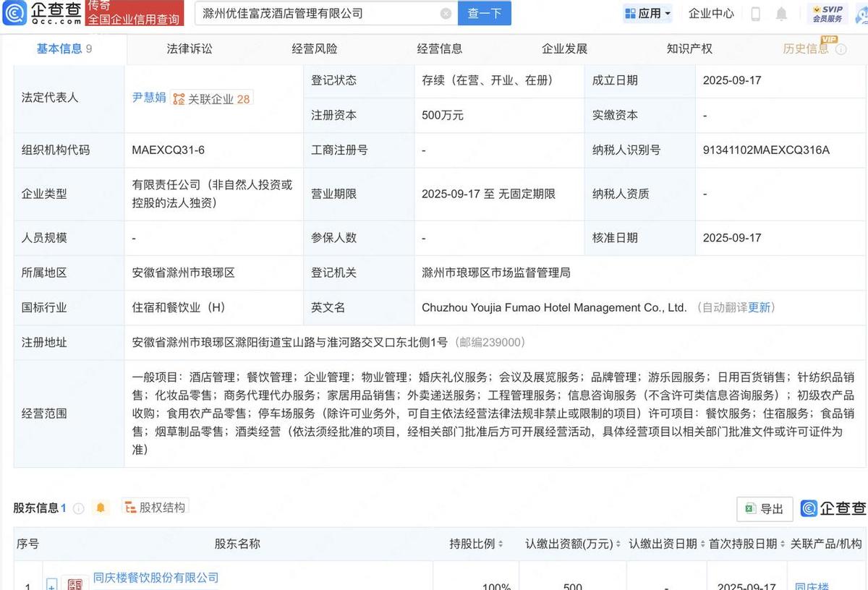
Task: Click 股东名称 column header
Action: point(237,544)
